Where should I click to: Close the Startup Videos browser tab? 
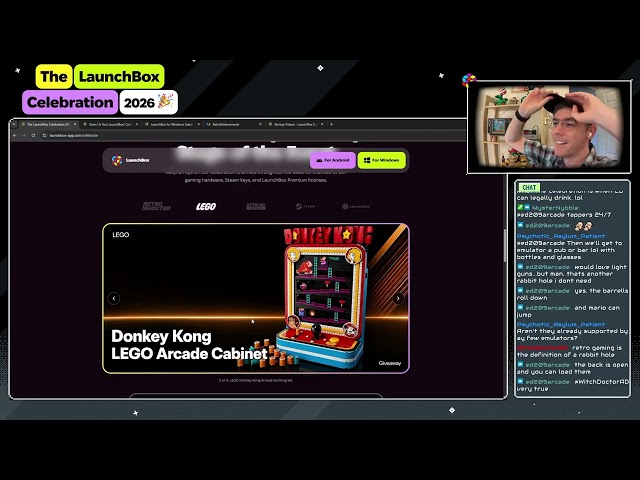point(322,124)
